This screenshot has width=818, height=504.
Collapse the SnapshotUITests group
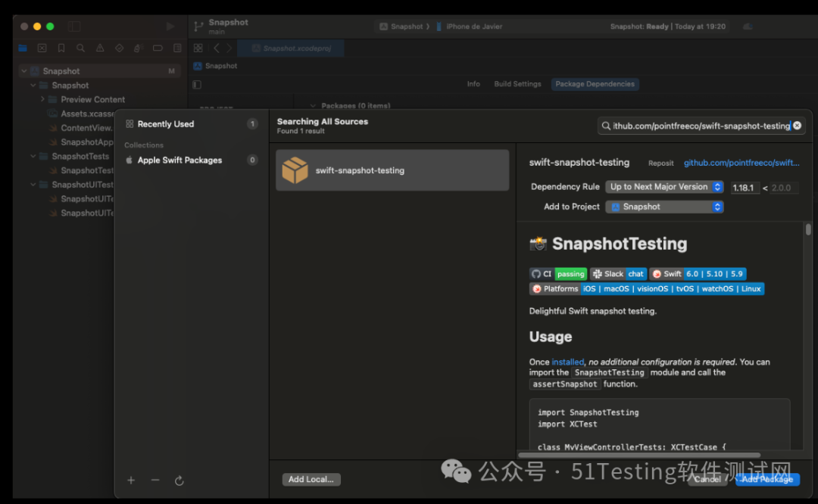click(33, 185)
